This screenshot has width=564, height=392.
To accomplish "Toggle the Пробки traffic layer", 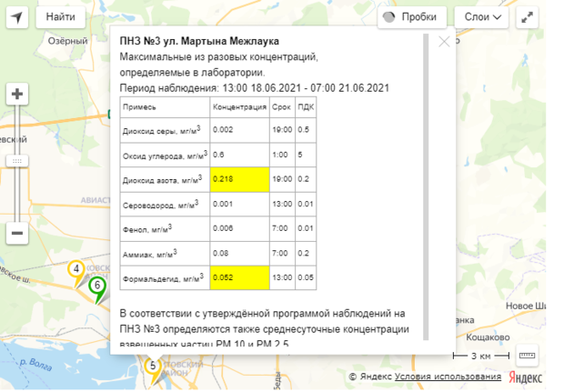I will (411, 17).
